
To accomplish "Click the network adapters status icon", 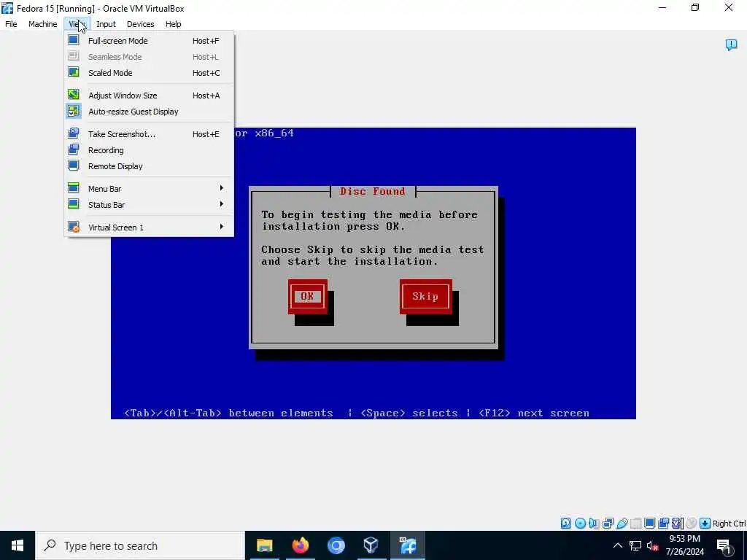I will [x=608, y=524].
